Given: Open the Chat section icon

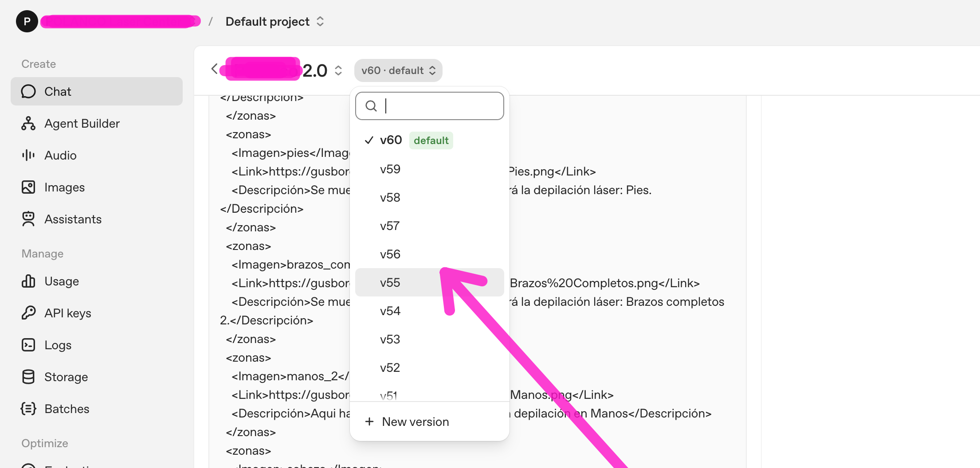Looking at the screenshot, I should tap(28, 92).
